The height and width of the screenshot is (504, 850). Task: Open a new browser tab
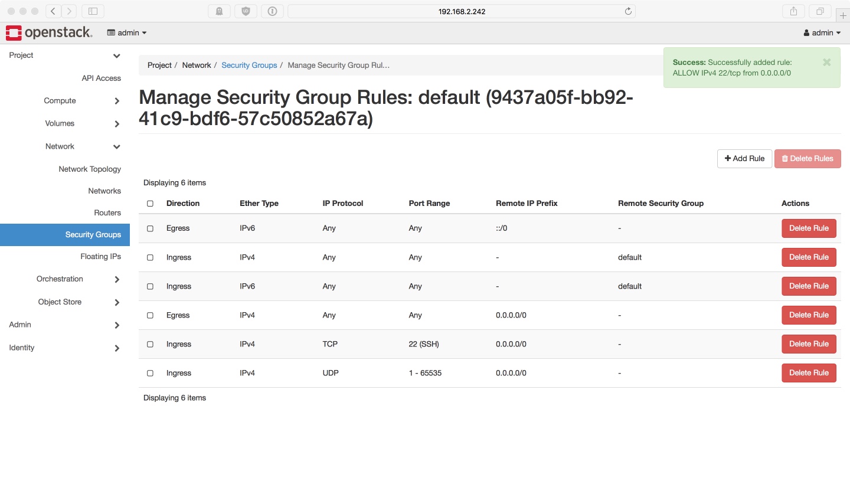click(843, 15)
